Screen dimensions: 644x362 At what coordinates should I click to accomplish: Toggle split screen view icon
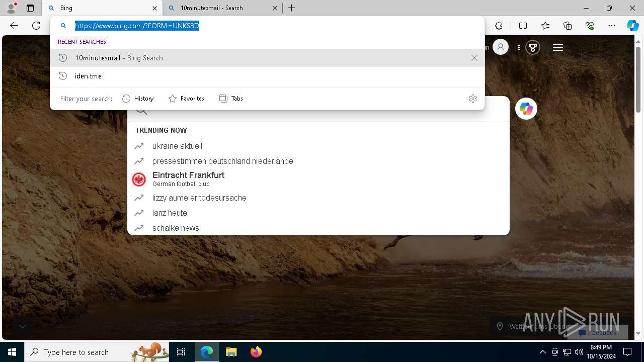523,26
